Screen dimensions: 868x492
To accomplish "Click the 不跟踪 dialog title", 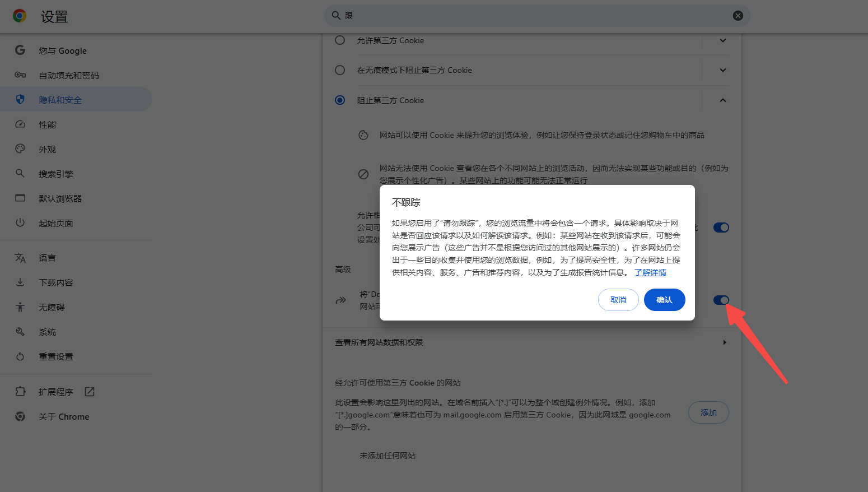I will pos(406,202).
